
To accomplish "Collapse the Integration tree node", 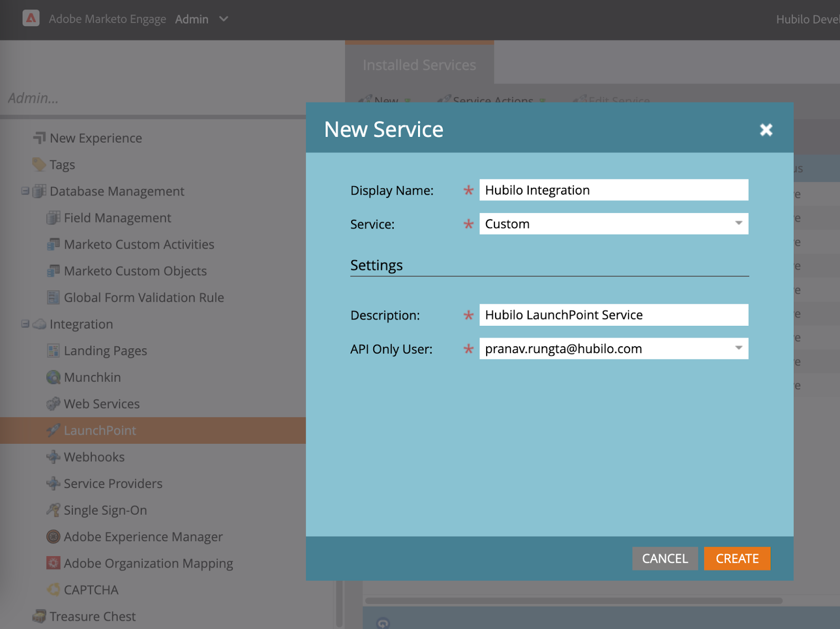I will pyautogui.click(x=25, y=324).
